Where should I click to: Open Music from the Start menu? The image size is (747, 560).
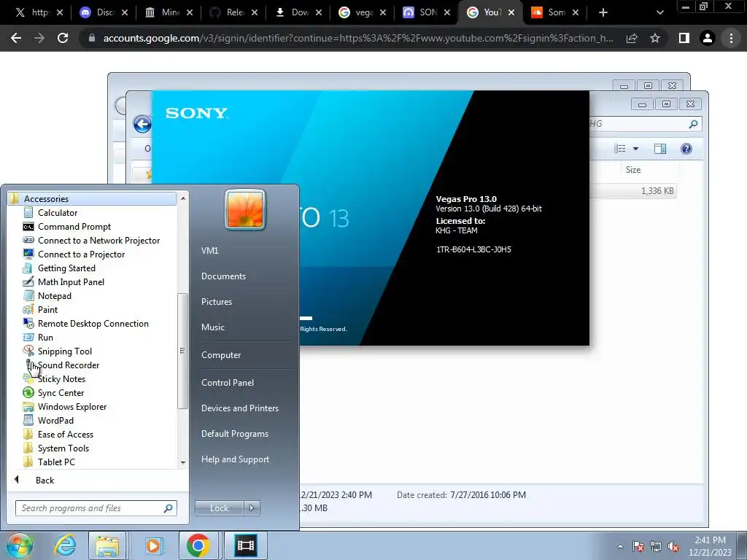[x=212, y=327]
